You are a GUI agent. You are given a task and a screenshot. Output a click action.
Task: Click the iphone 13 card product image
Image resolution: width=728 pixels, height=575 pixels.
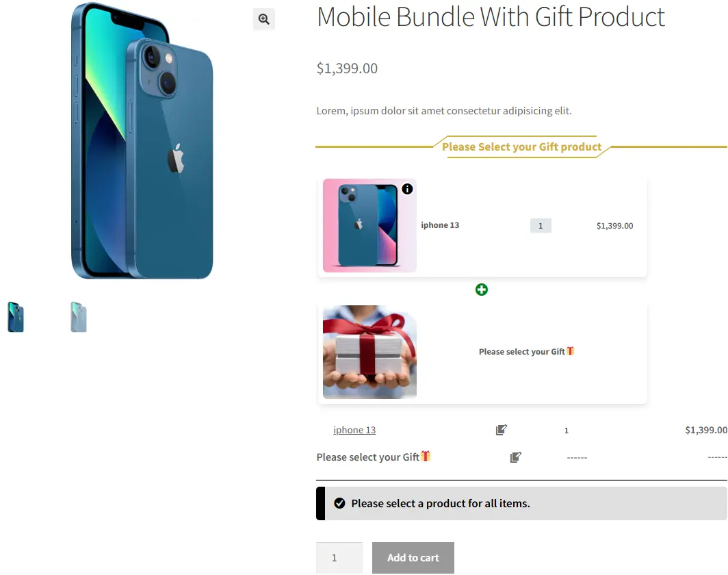369,226
